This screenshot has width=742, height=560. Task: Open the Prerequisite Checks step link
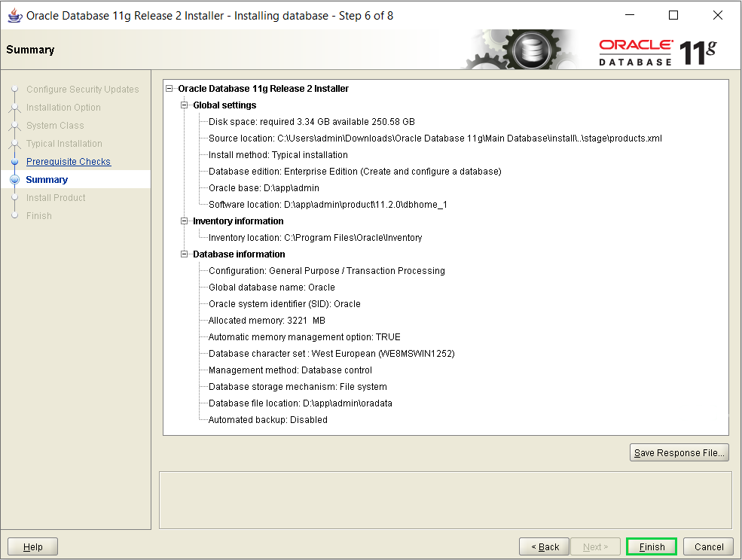(68, 161)
